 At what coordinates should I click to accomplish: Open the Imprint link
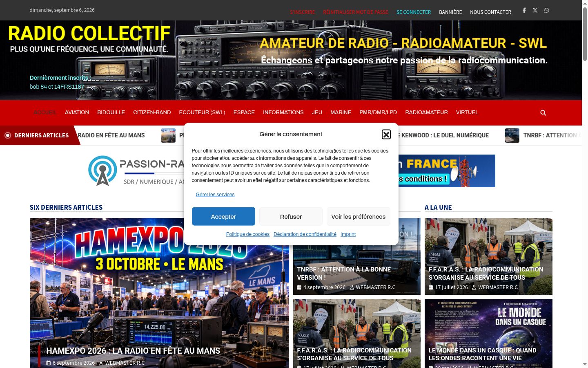(x=348, y=234)
